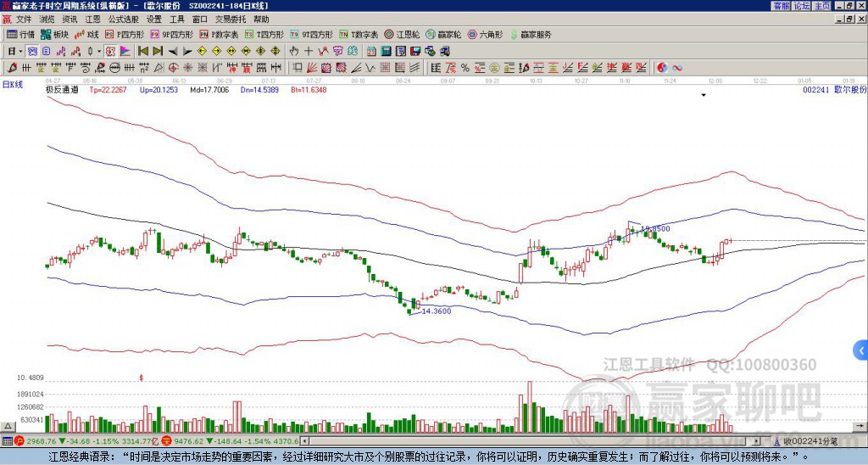Click the black right arrow icon
Screen dimensions: 868x465
(x=187, y=52)
